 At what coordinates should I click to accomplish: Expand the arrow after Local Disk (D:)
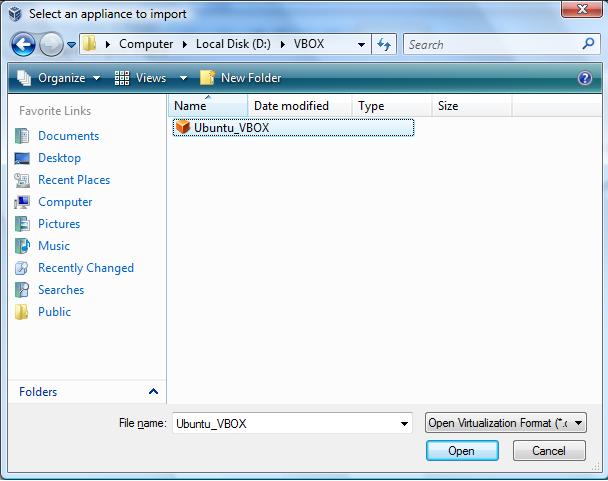tap(283, 45)
